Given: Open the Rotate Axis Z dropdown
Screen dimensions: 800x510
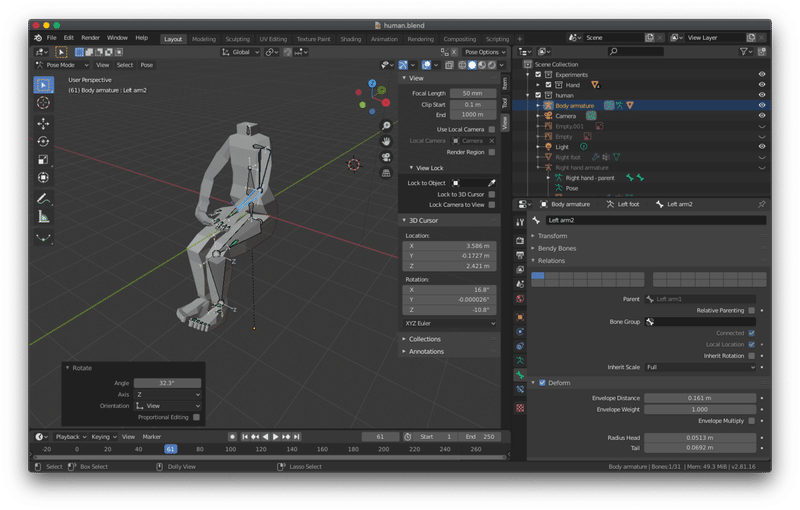Looking at the screenshot, I should point(168,395).
